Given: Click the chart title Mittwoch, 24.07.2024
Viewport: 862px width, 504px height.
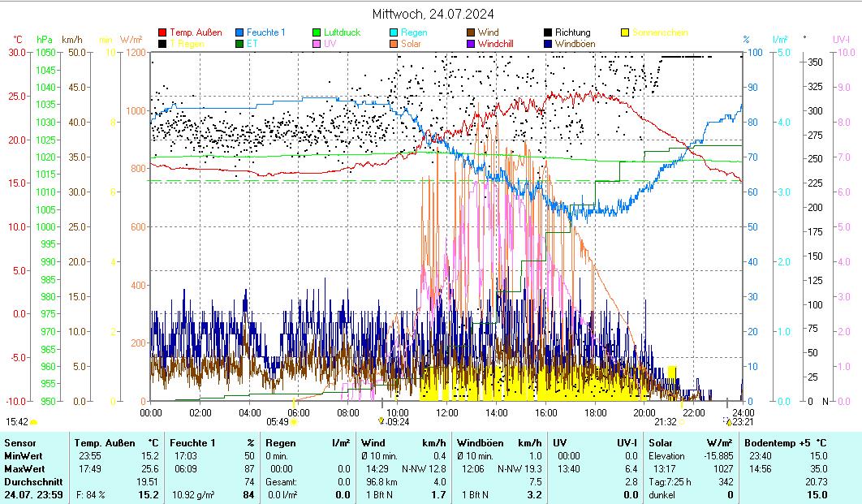Looking at the screenshot, I should tap(433, 14).
